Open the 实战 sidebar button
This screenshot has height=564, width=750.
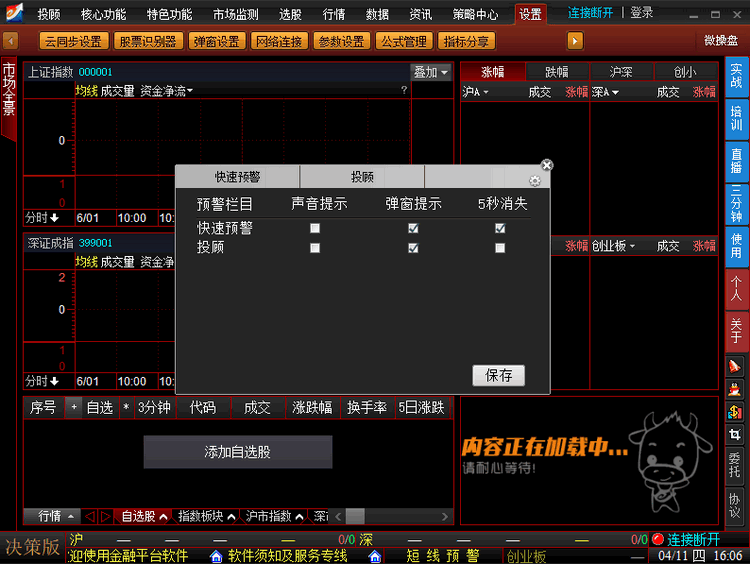point(736,76)
